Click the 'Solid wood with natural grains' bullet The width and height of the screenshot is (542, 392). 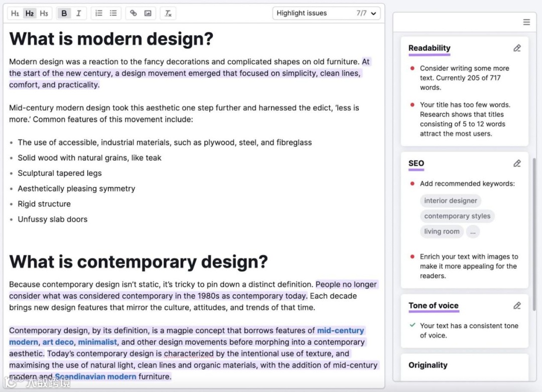[89, 158]
